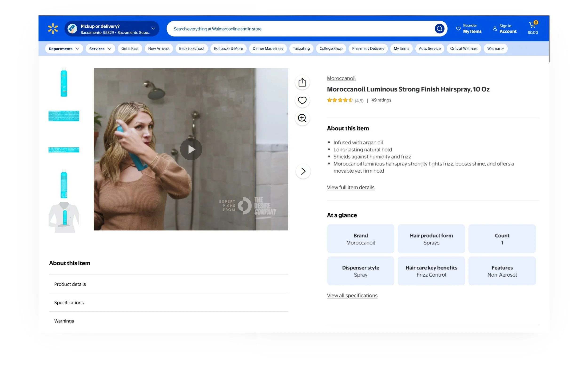Go to next image with arrow
The image size is (588, 370).
tap(303, 171)
